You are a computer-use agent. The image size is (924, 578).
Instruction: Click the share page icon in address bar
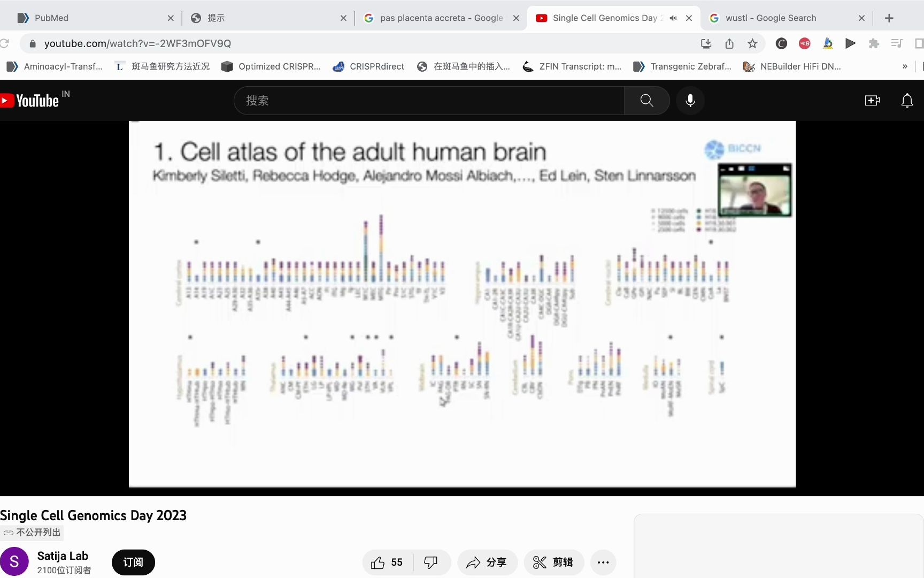(729, 43)
